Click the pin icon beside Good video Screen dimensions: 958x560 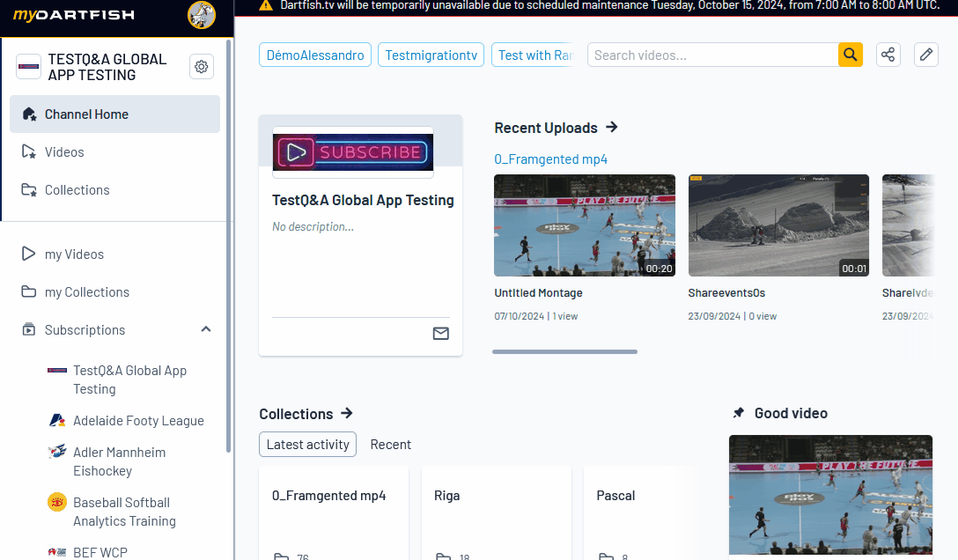pyautogui.click(x=739, y=413)
